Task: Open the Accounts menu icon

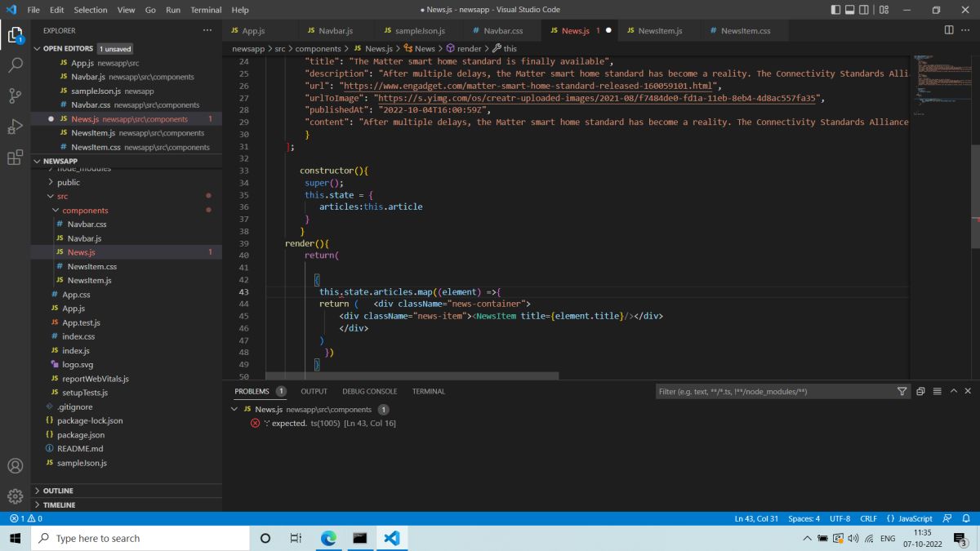Action: click(15, 466)
